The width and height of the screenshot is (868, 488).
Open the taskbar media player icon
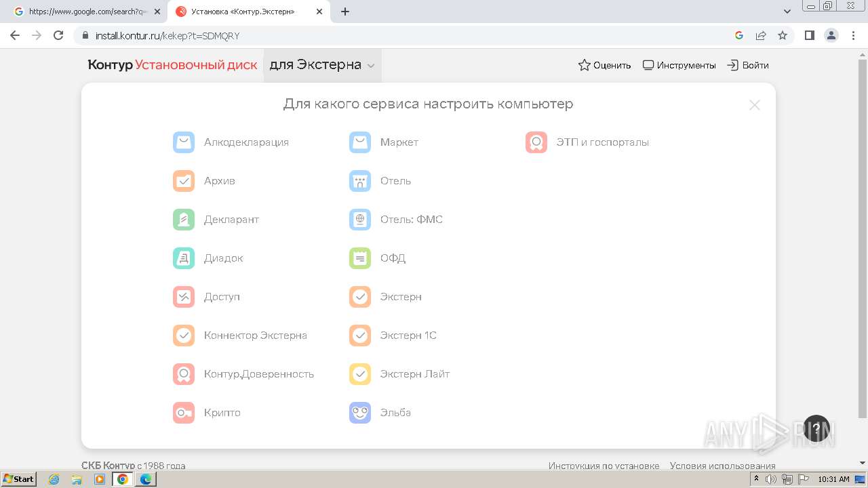[100, 479]
